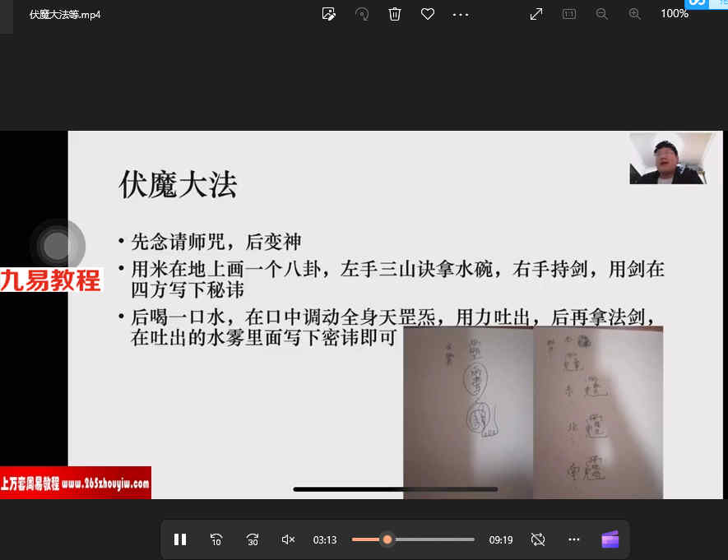Zoom in with the plus magnifier
Image resolution: width=728 pixels, height=560 pixels.
coord(634,14)
